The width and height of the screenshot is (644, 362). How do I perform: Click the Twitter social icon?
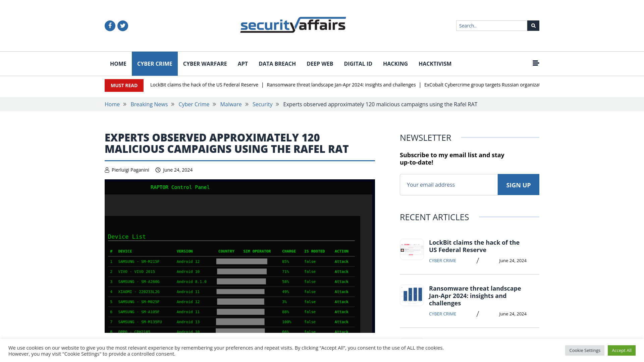pyautogui.click(x=122, y=25)
